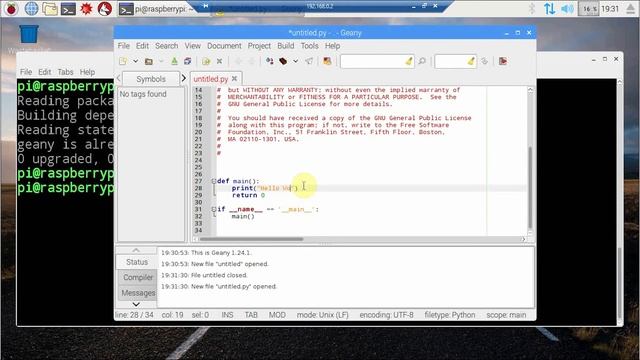Image resolution: width=640 pixels, height=360 pixels.
Task: Open the terminal window's Tabs menu
Action: (65, 72)
